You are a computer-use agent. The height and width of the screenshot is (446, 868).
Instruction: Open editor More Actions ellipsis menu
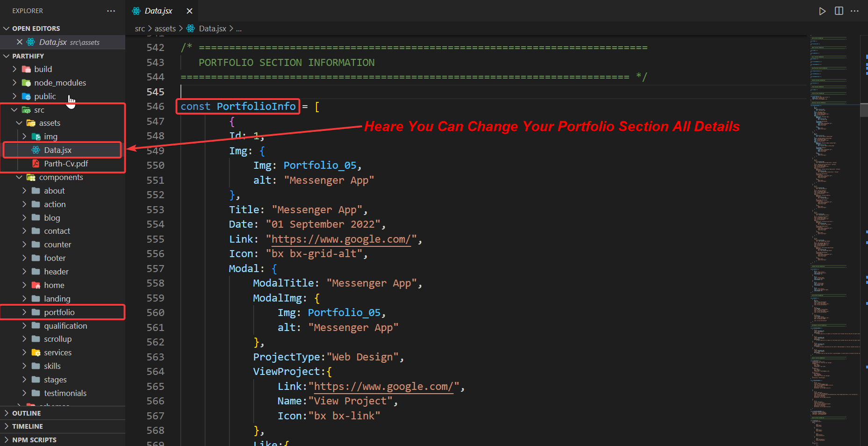[855, 11]
